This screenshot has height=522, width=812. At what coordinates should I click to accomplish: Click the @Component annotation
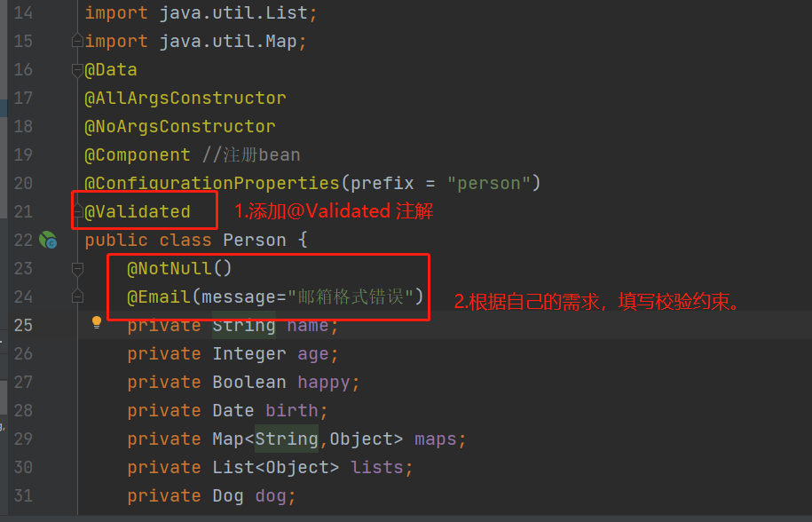[137, 154]
